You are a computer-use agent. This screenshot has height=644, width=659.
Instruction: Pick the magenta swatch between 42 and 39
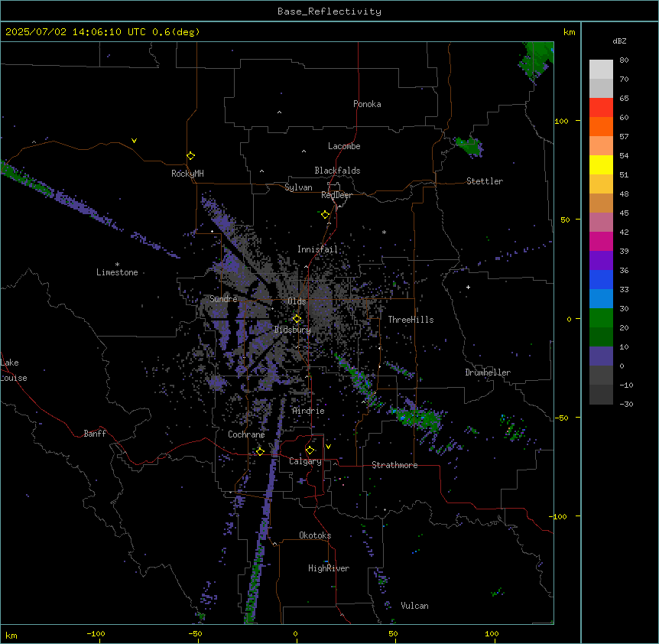601,241
